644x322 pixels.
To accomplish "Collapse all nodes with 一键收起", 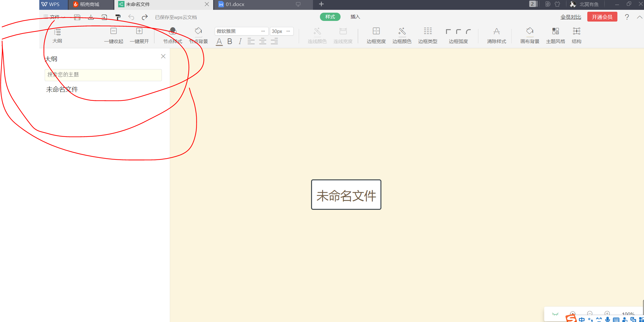I will tap(114, 35).
